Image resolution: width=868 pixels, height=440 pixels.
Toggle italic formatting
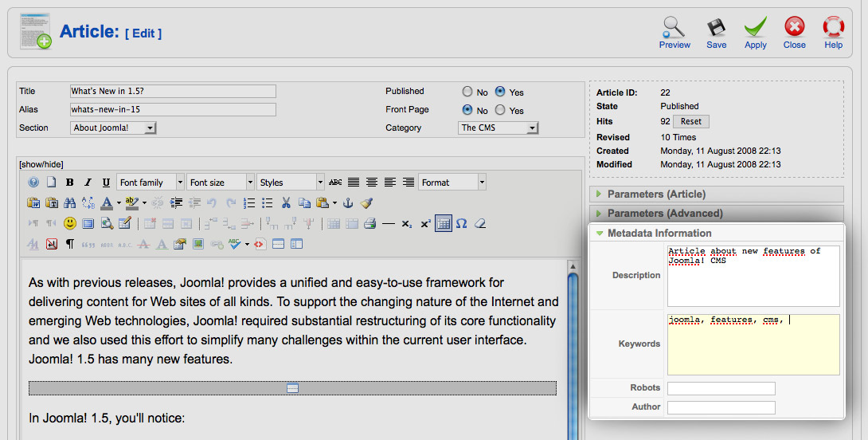88,183
